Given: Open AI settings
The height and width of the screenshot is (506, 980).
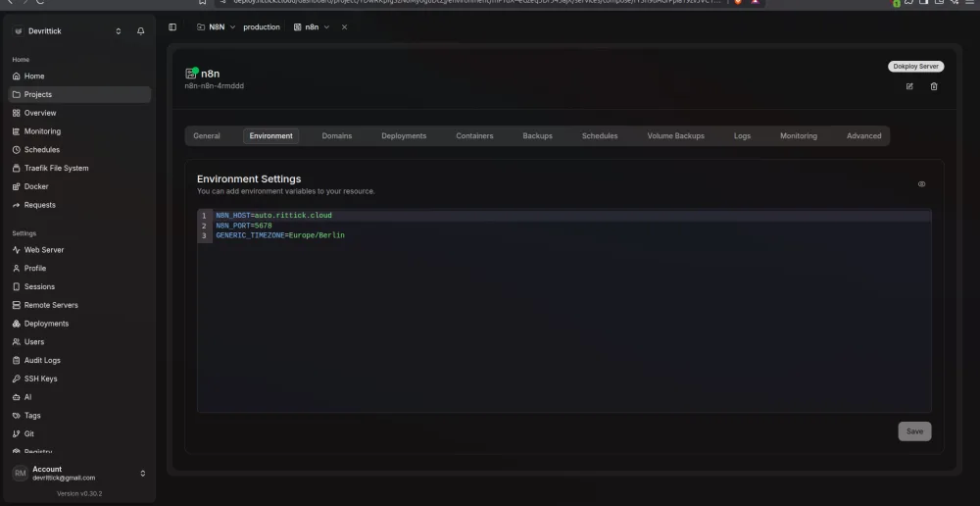Looking at the screenshot, I should (79, 397).
